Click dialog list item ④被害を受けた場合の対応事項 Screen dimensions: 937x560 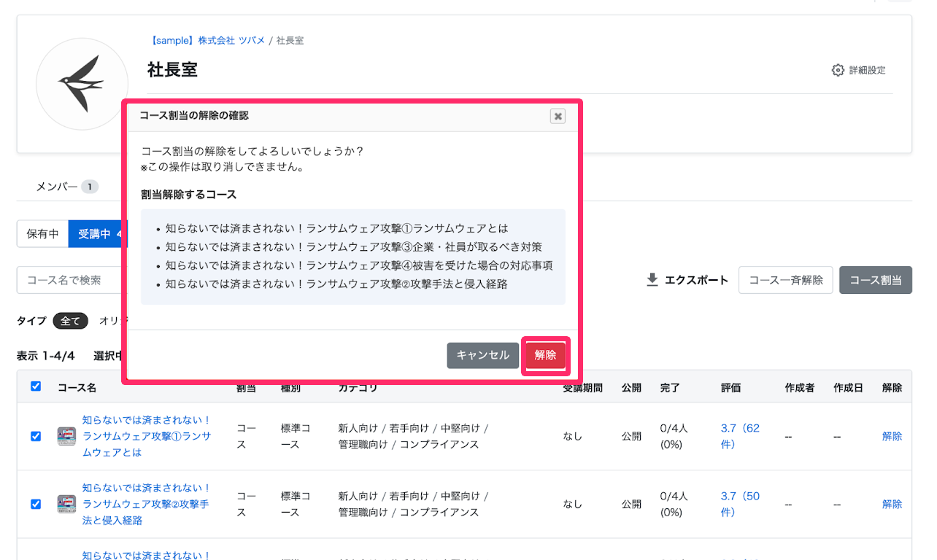pyautogui.click(x=359, y=265)
